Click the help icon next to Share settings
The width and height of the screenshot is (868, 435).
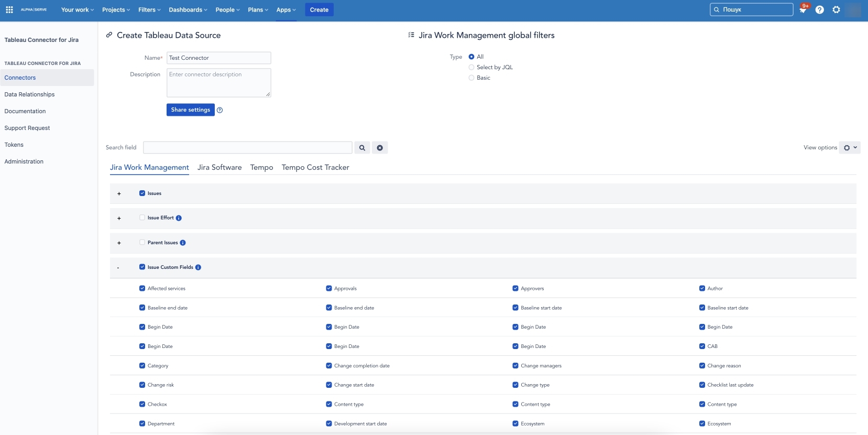(220, 110)
